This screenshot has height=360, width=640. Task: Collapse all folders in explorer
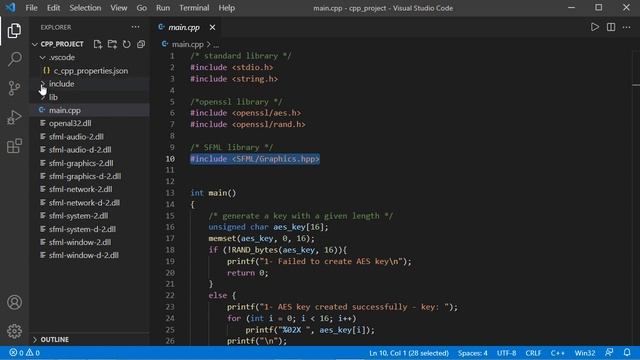tap(141, 44)
